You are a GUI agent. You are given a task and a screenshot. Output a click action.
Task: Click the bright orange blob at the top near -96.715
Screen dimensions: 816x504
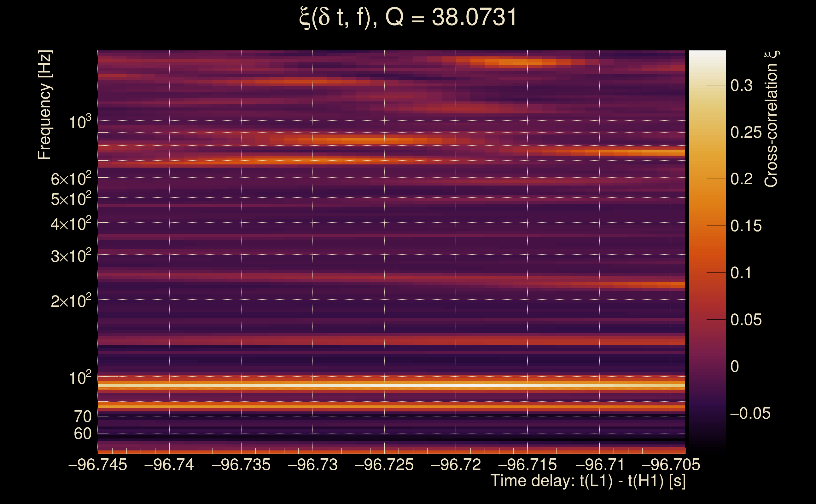coord(521,62)
